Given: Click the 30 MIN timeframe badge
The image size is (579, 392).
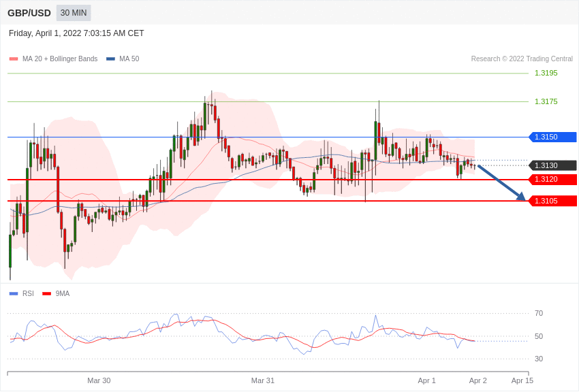Looking at the screenshot, I should tap(74, 13).
